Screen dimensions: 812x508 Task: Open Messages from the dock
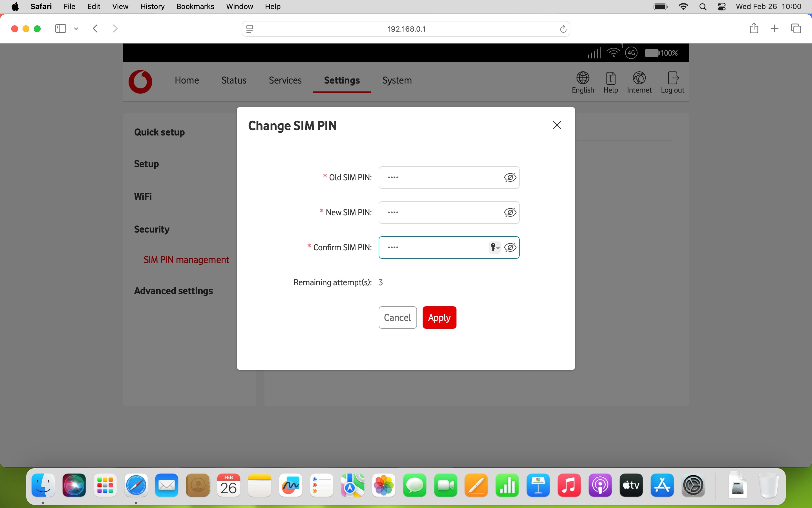coord(414,485)
